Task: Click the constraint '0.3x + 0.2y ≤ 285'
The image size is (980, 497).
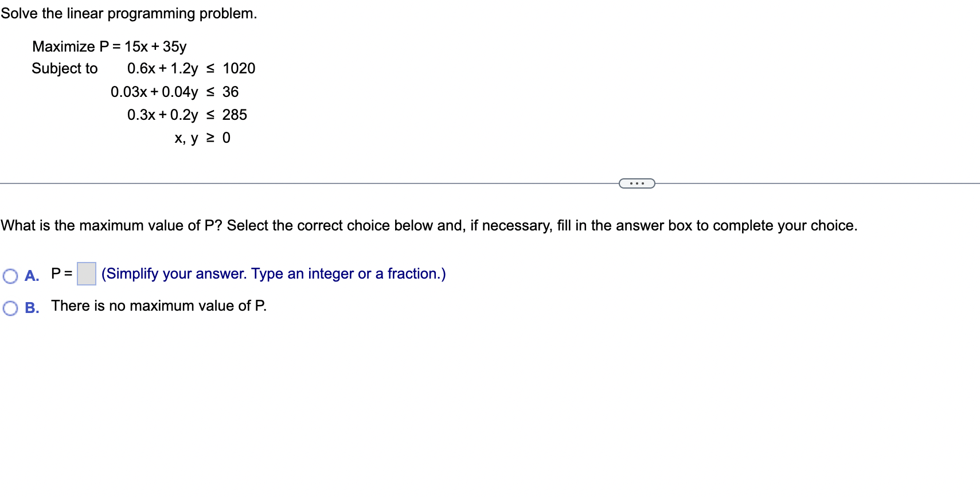Action: [x=187, y=115]
